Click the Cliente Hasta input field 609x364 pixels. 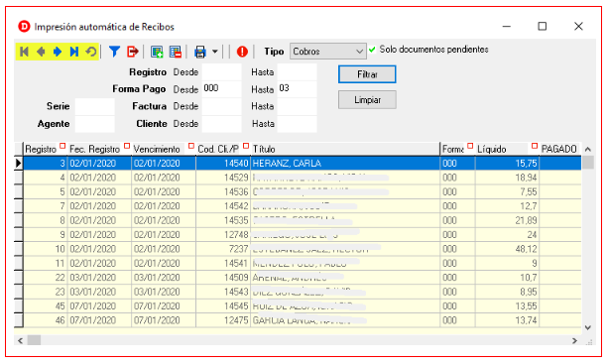[298, 124]
